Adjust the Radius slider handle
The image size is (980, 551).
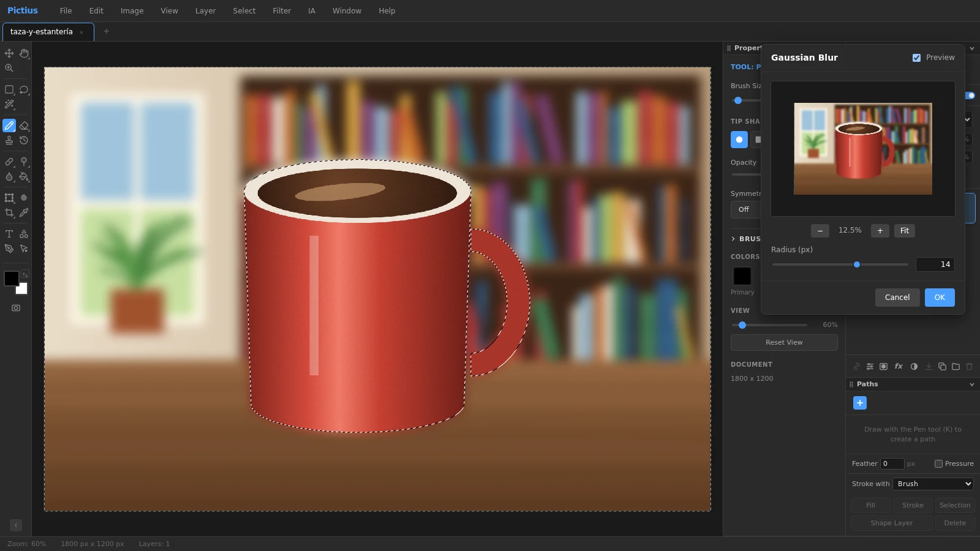pos(857,264)
